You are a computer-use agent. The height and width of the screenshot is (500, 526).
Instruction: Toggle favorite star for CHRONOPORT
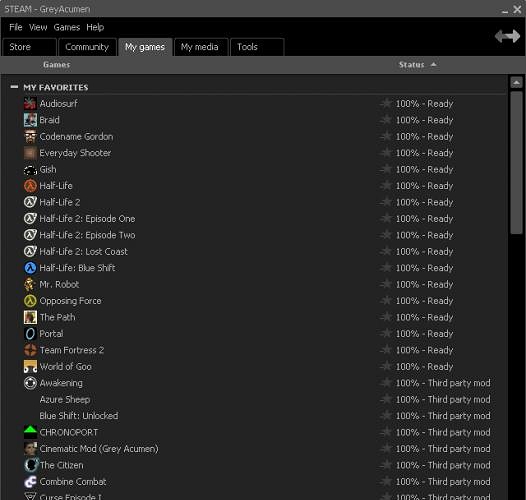pyautogui.click(x=386, y=432)
